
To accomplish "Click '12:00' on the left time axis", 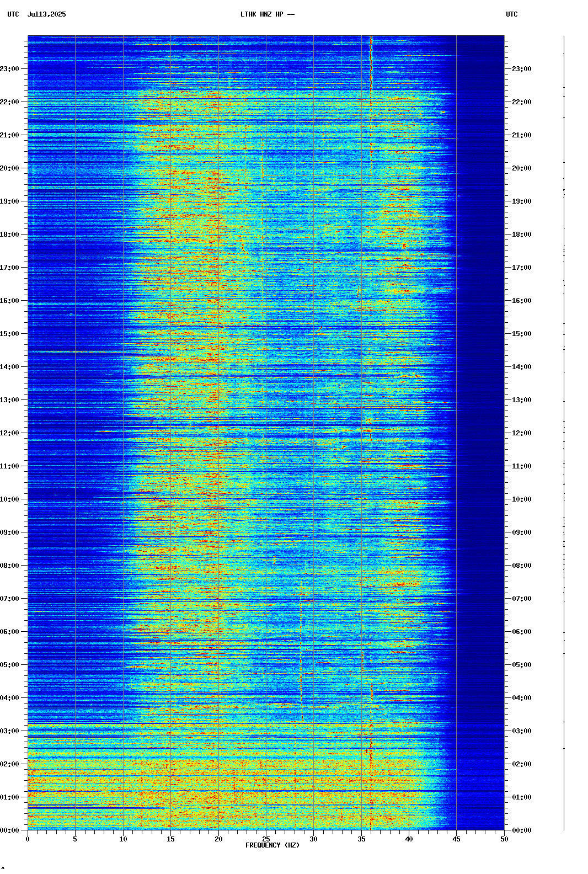I will point(9,433).
